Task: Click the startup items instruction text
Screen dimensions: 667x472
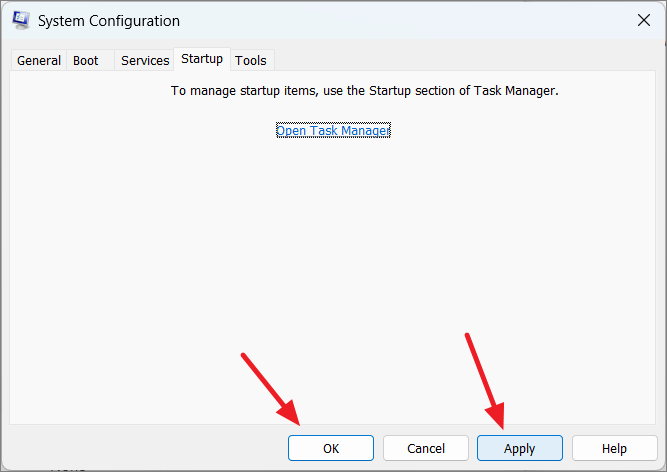Action: point(365,91)
